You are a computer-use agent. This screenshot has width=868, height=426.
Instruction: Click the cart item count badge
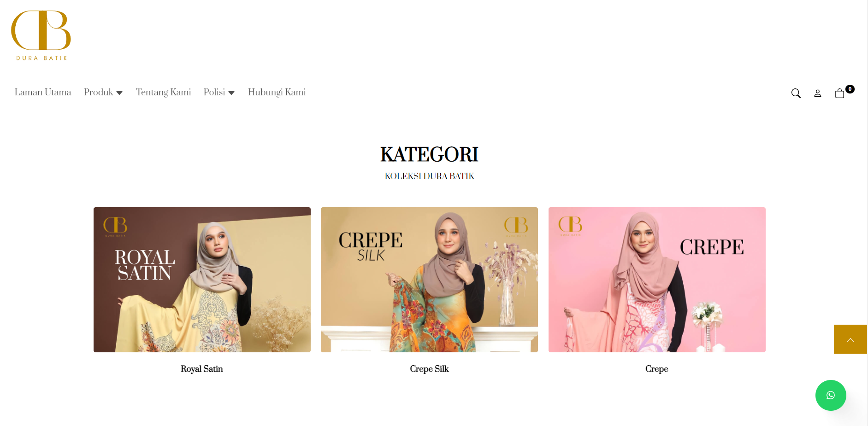[x=850, y=89]
